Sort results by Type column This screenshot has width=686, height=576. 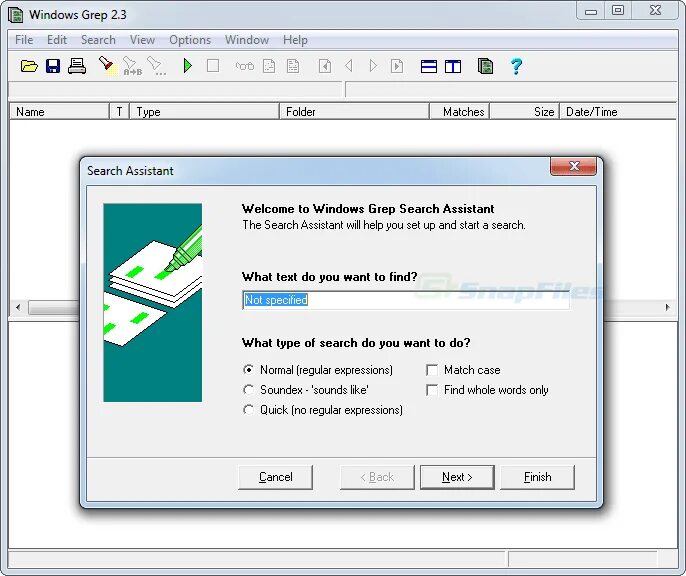[205, 112]
